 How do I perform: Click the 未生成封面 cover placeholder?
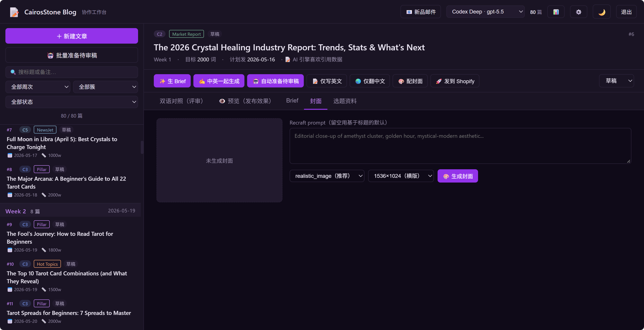coord(219,161)
